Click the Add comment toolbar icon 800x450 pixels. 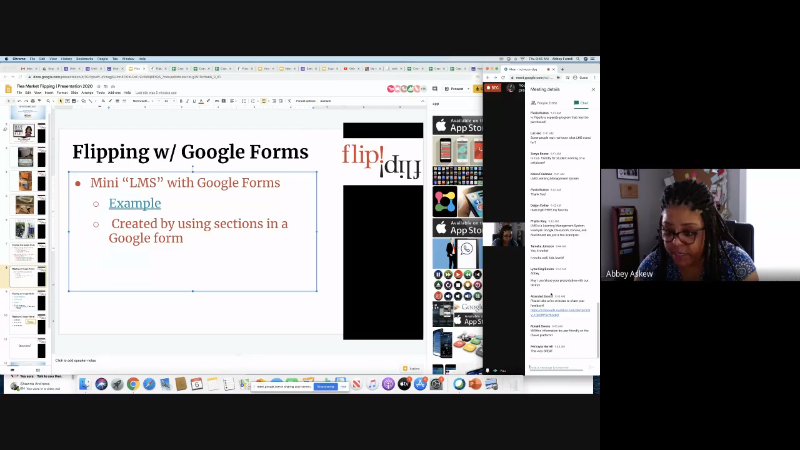pyautogui.click(x=223, y=101)
